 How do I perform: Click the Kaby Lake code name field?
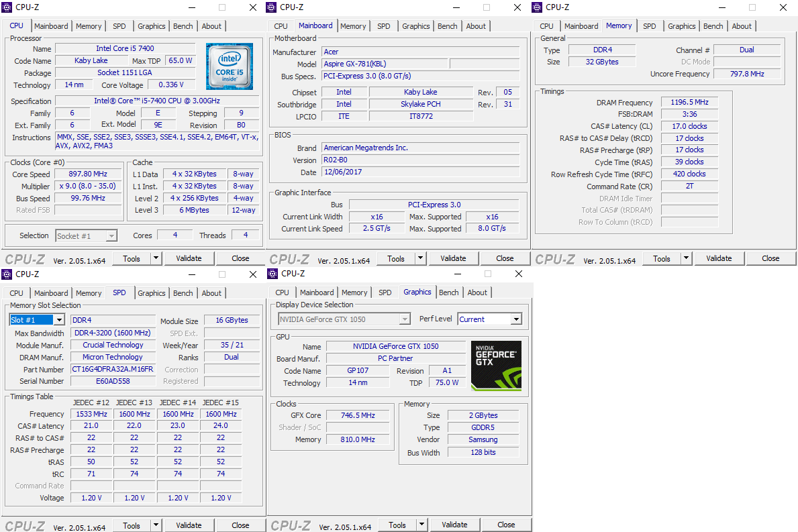click(91, 60)
